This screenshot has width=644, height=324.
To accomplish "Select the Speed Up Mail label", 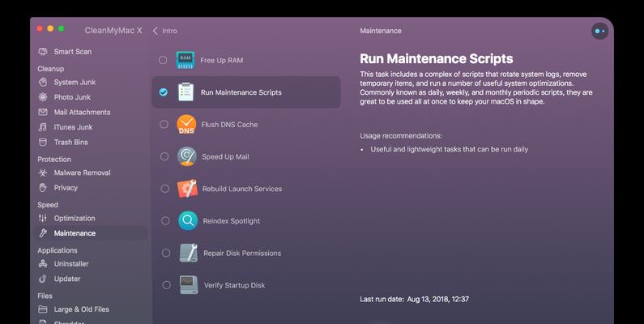I will (225, 156).
